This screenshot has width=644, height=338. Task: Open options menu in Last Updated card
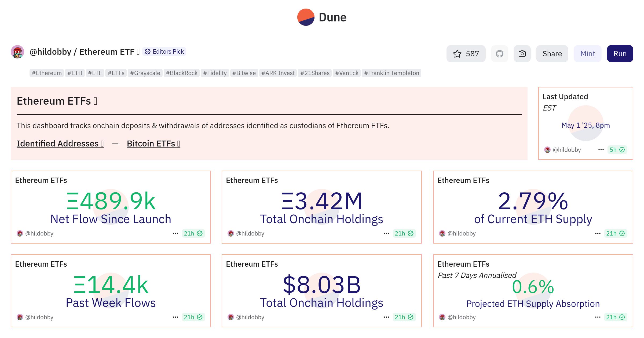pos(601,150)
